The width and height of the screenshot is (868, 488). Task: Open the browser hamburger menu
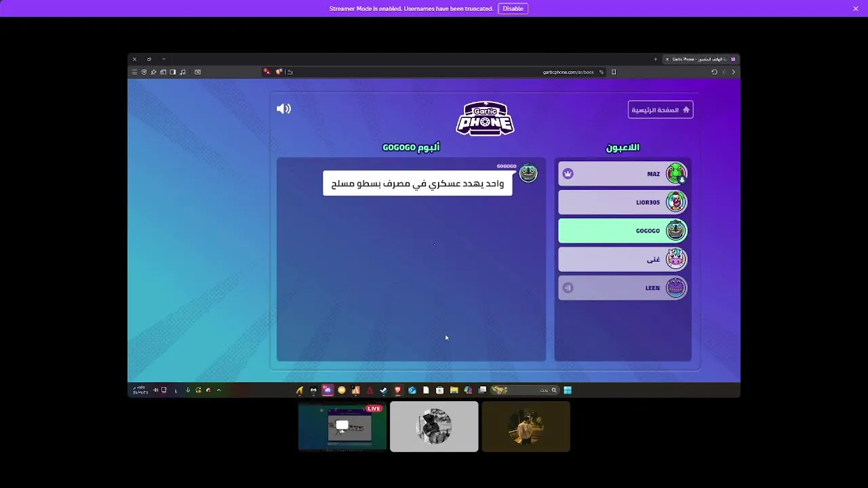coord(134,72)
